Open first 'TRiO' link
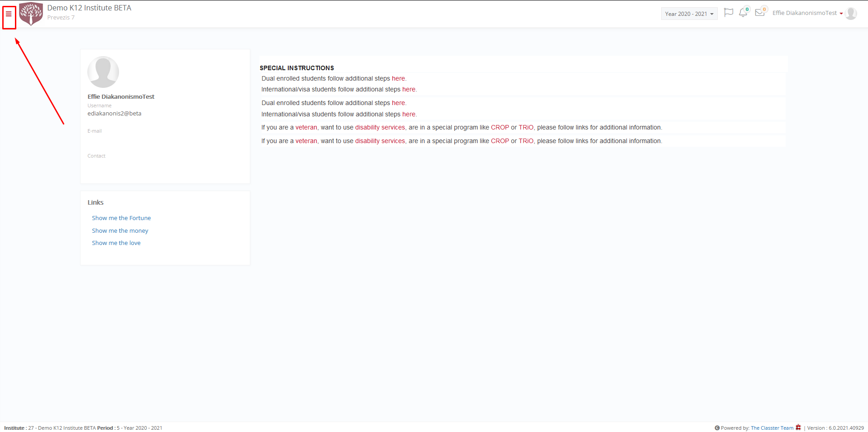 526,128
